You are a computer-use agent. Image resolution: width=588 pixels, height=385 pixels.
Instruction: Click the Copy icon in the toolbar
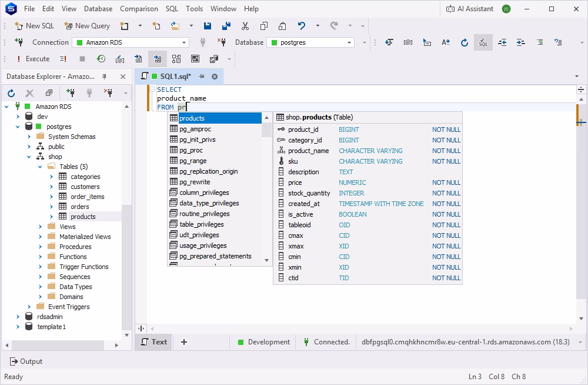coord(264,26)
